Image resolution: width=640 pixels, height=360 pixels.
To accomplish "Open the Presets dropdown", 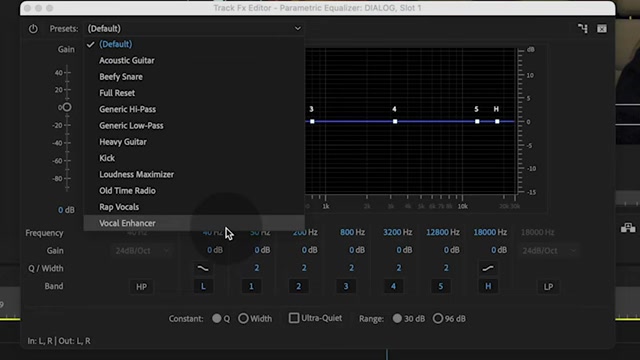I will coord(194,29).
